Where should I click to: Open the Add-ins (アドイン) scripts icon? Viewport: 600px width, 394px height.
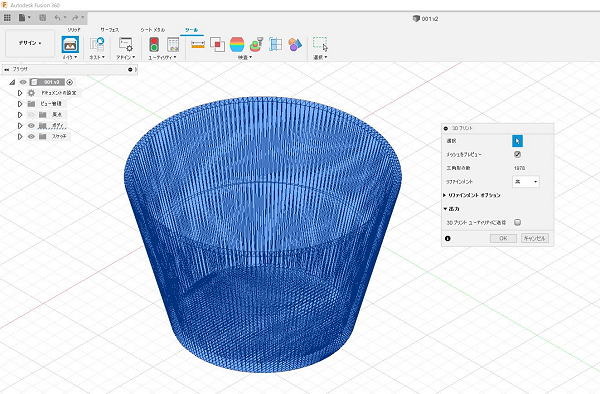[x=126, y=44]
